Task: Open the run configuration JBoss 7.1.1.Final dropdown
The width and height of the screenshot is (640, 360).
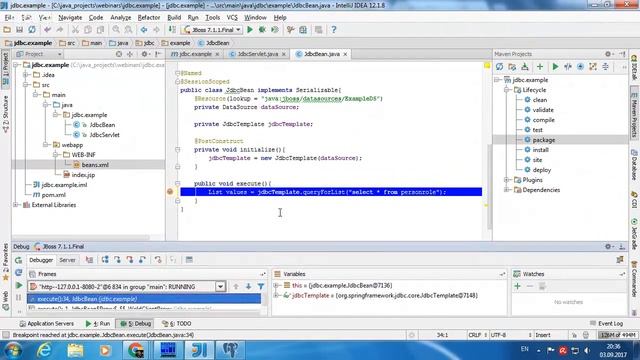Action: click(212, 30)
